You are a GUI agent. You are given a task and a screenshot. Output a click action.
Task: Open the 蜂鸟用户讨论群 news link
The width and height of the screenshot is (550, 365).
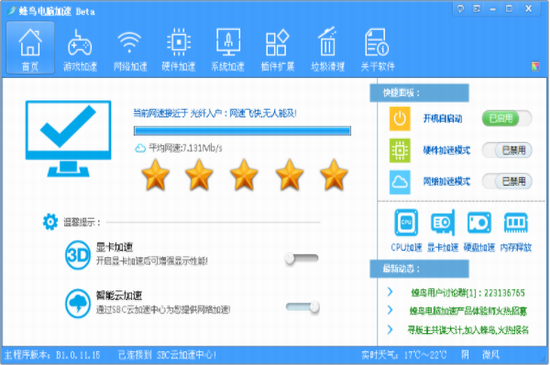pos(468,293)
